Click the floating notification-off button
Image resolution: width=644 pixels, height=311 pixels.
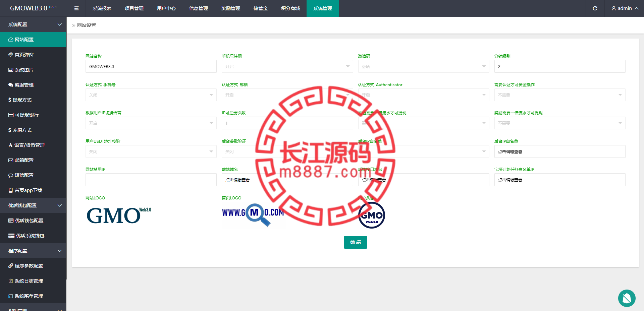627,298
